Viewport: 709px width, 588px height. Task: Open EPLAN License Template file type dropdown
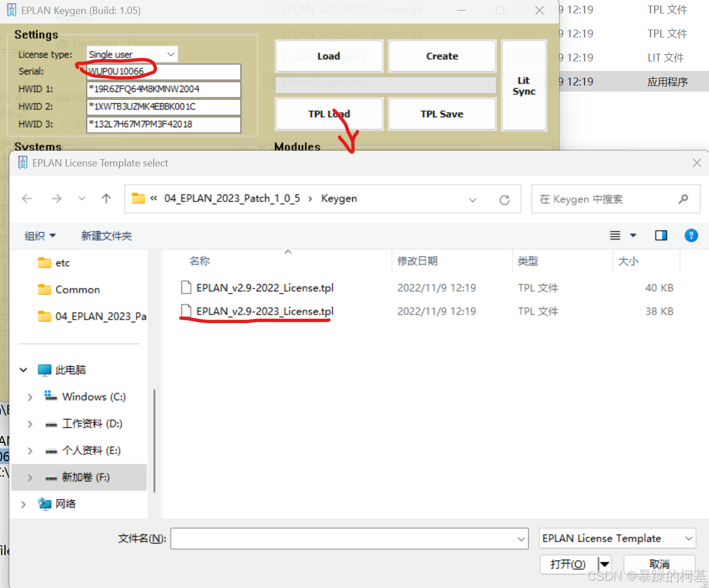(x=617, y=538)
